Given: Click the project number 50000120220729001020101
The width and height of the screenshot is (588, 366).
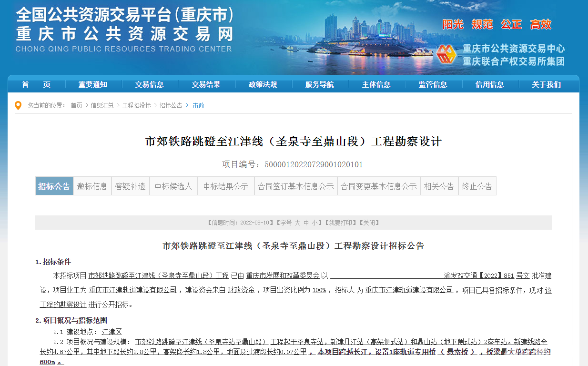Looking at the screenshot, I should tap(314, 164).
